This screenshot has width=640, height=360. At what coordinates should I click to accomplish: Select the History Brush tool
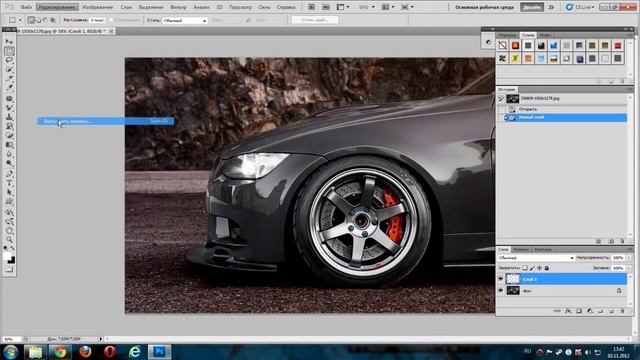(9, 126)
